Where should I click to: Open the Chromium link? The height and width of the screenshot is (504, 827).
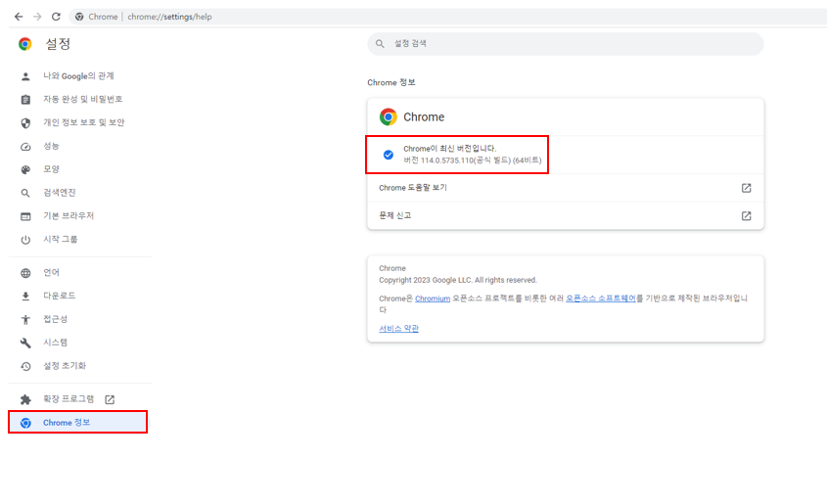tap(433, 298)
